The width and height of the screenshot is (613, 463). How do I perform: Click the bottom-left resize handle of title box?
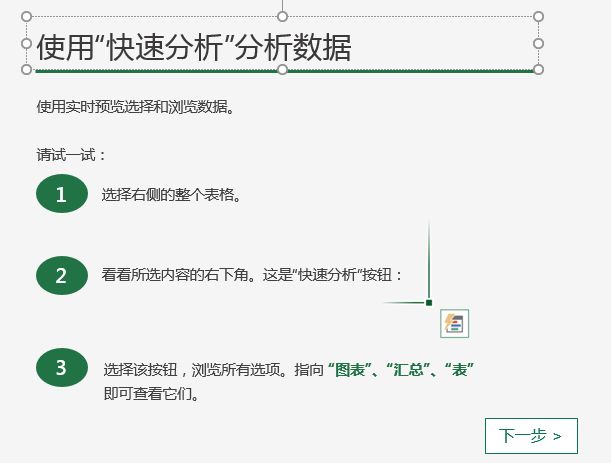click(x=27, y=70)
